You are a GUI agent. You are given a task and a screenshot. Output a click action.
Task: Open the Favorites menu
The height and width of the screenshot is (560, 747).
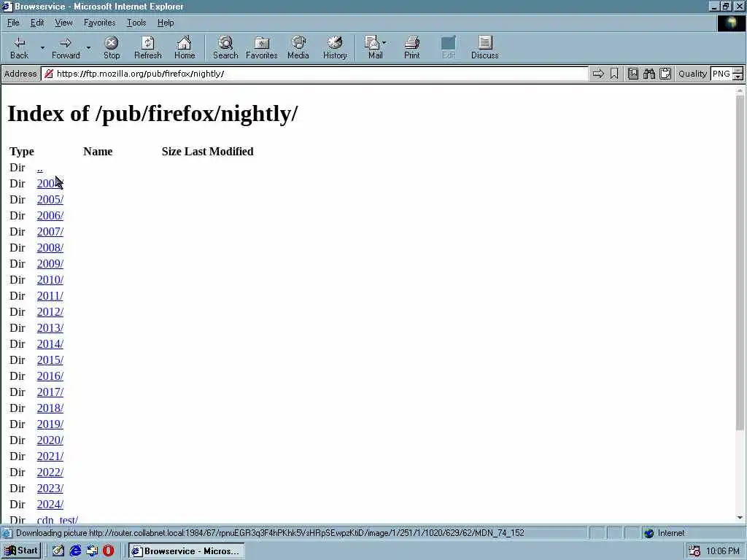pos(99,23)
